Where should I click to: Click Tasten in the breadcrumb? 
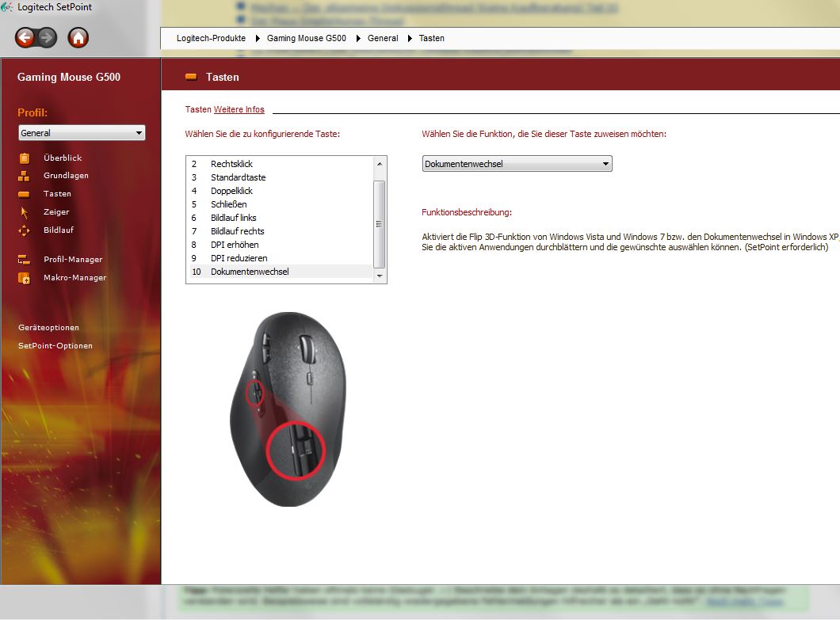pos(432,39)
